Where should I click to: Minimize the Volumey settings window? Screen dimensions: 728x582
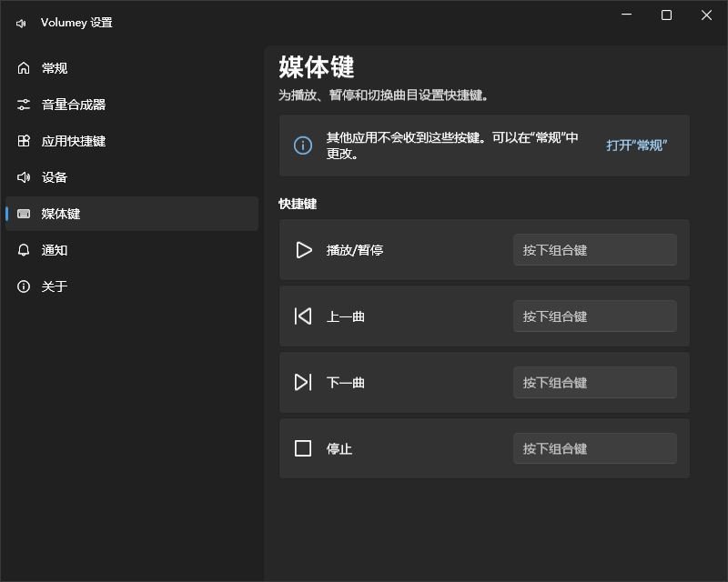coord(627,15)
